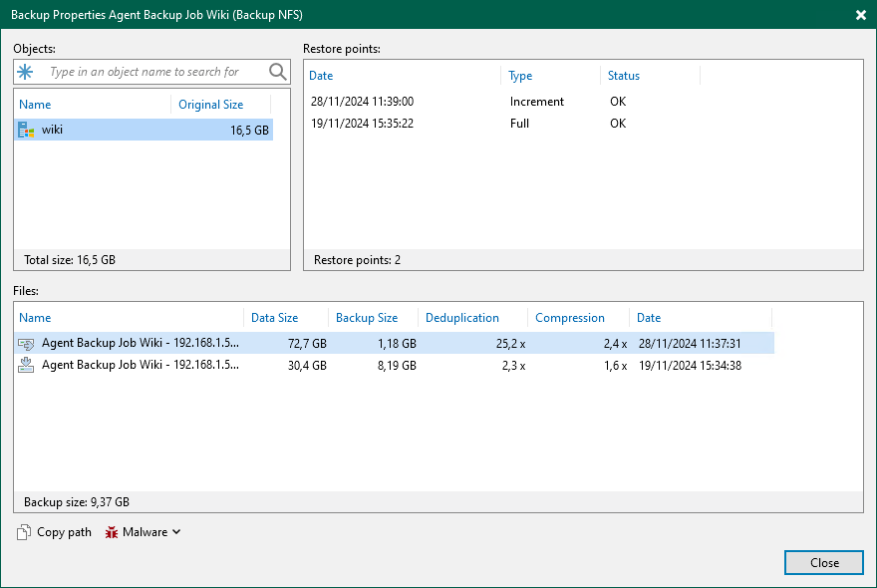877x588 pixels.
Task: Click the Backup Size column header
Action: tap(366, 318)
